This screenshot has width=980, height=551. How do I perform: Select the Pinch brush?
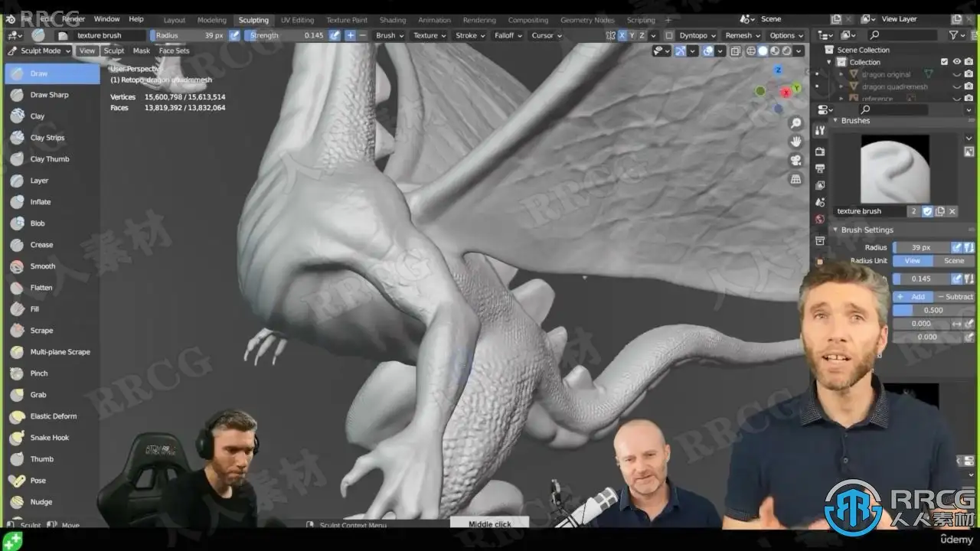tap(52, 373)
